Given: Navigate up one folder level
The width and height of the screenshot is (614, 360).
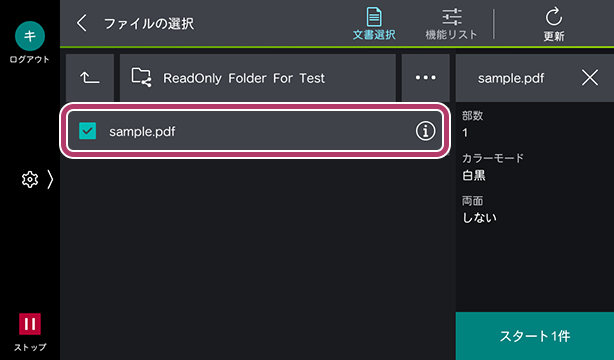Looking at the screenshot, I should (90, 78).
